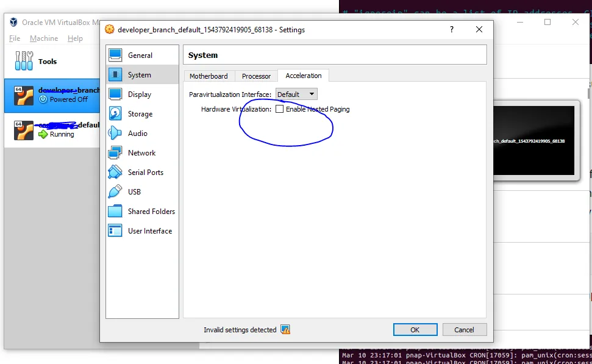Open User Interface settings icon
The height and width of the screenshot is (364, 592).
click(x=115, y=230)
